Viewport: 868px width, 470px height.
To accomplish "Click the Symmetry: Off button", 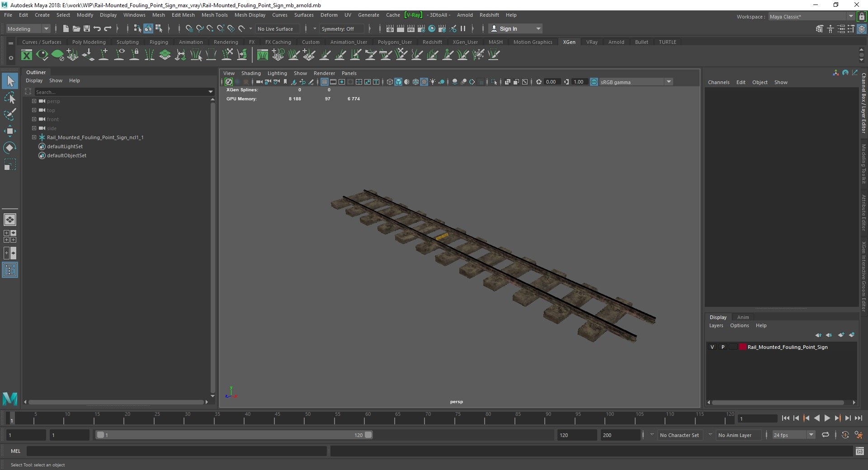I will pos(342,28).
